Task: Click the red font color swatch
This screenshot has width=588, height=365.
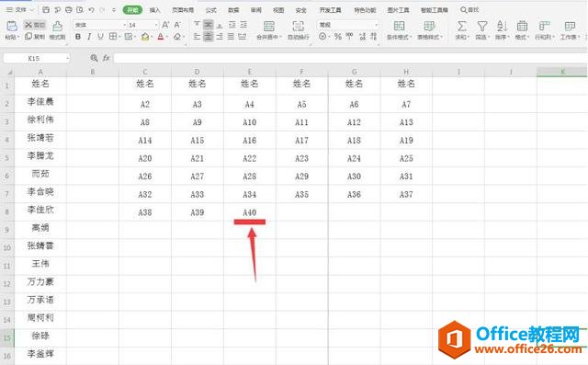Action: click(x=161, y=37)
